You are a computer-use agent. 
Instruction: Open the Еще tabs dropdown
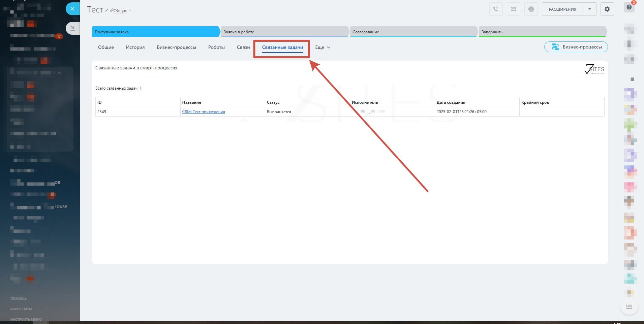click(323, 47)
